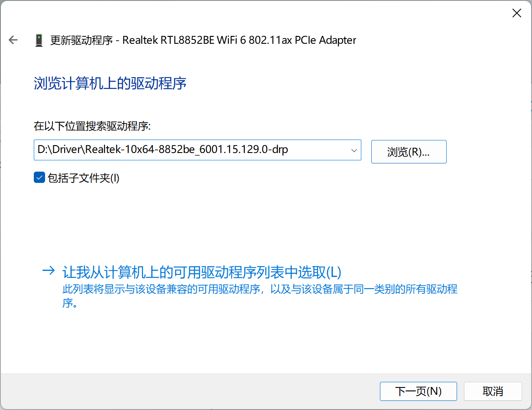
Task: Choose from available drivers list link
Action: coord(202,272)
